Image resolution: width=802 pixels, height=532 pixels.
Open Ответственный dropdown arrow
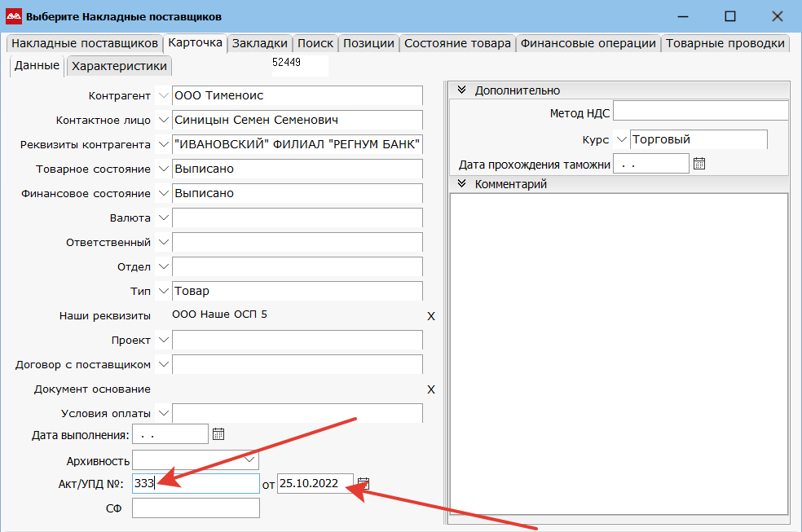163,242
